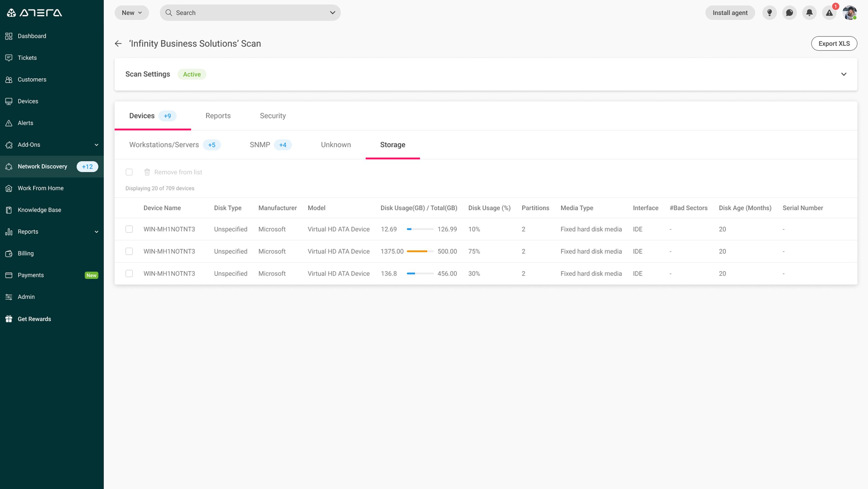Click the orange 75% disk usage bar

click(x=420, y=252)
